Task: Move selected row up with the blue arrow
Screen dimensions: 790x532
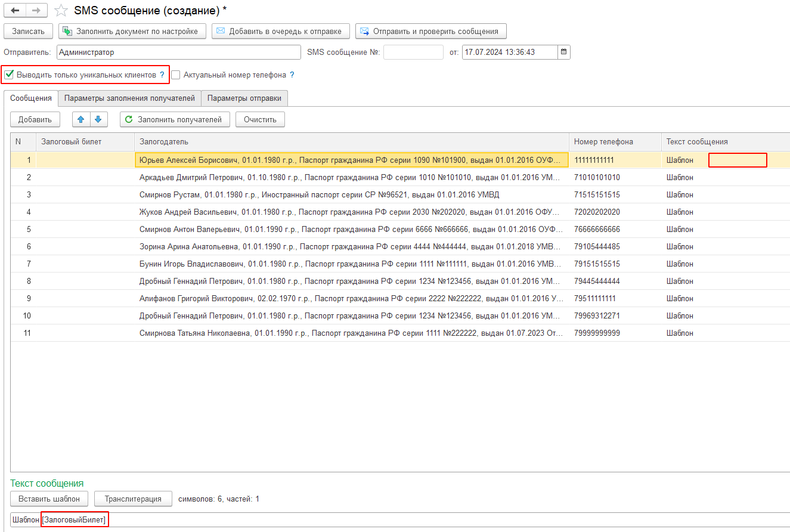Action: pyautogui.click(x=81, y=119)
